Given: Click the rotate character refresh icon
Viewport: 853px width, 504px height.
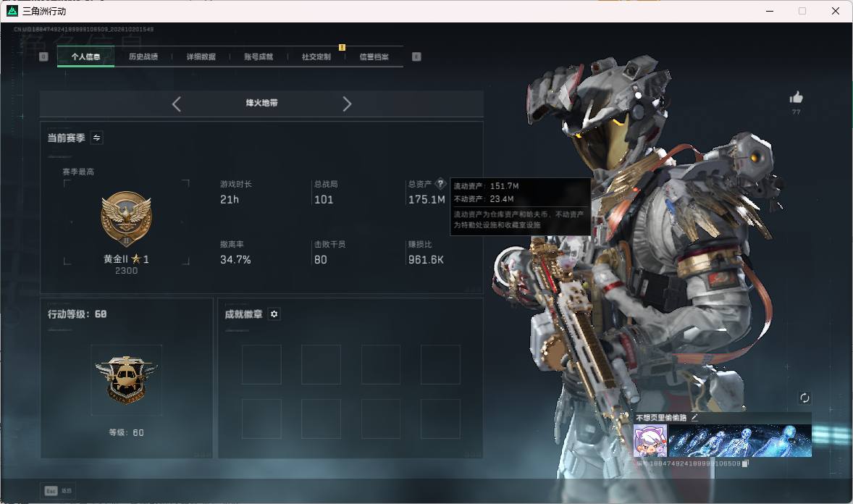Looking at the screenshot, I should (804, 398).
